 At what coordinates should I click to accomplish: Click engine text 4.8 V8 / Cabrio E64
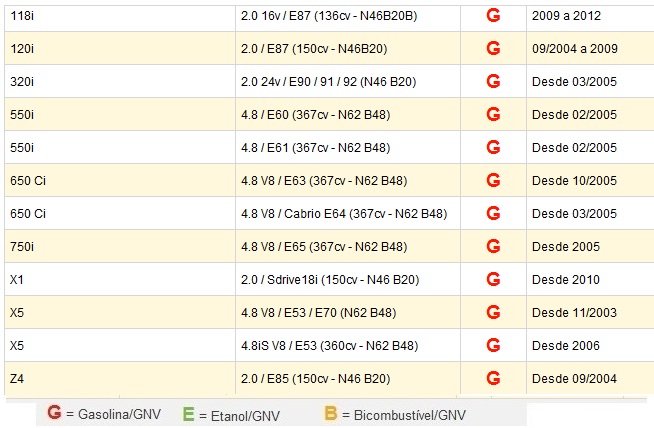pyautogui.click(x=293, y=214)
